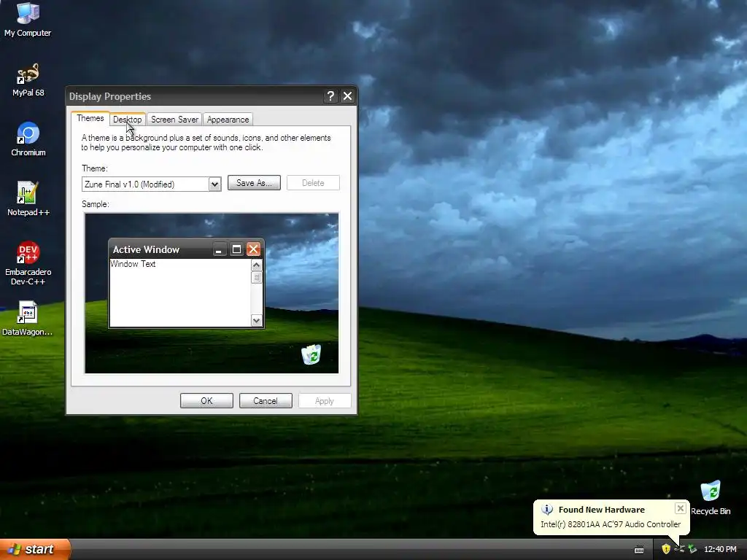Click the Apply button
The image size is (747, 560).
[x=325, y=401]
